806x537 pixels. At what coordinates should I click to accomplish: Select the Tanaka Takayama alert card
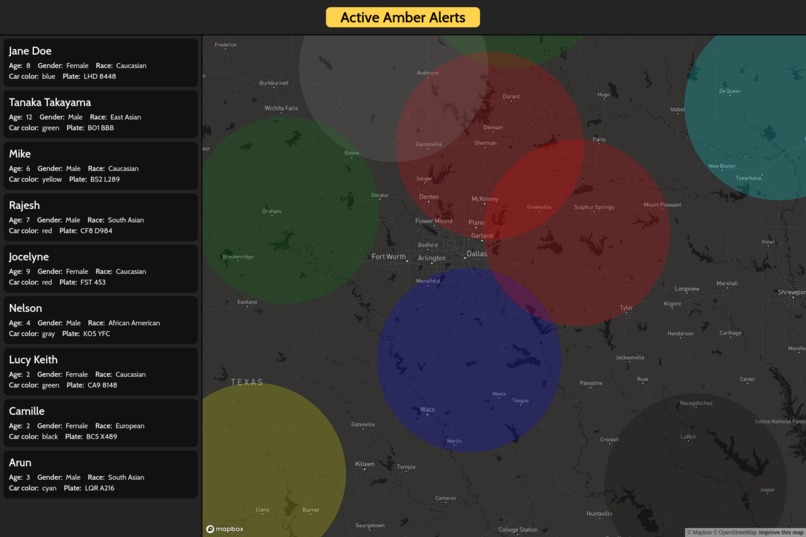tap(101, 114)
